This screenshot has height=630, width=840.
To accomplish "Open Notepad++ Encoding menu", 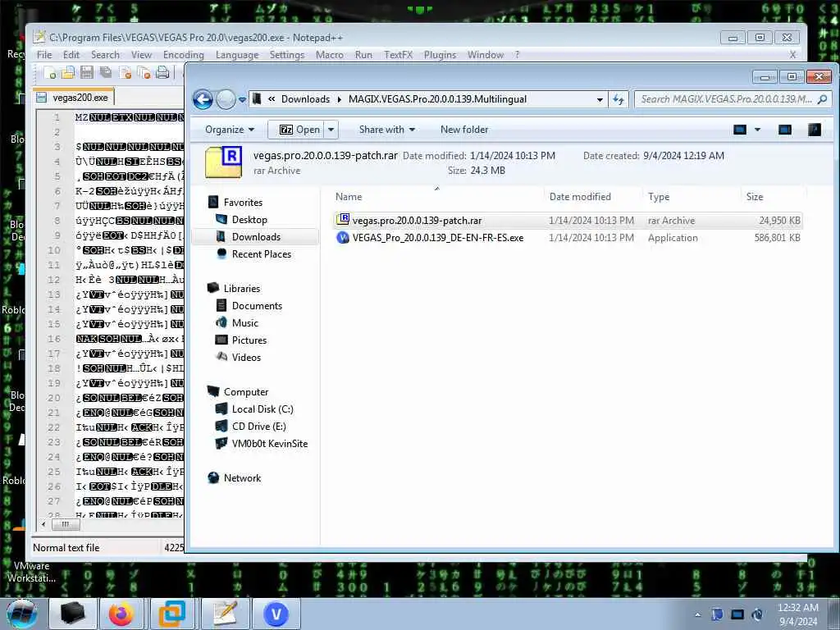I will (x=183, y=55).
